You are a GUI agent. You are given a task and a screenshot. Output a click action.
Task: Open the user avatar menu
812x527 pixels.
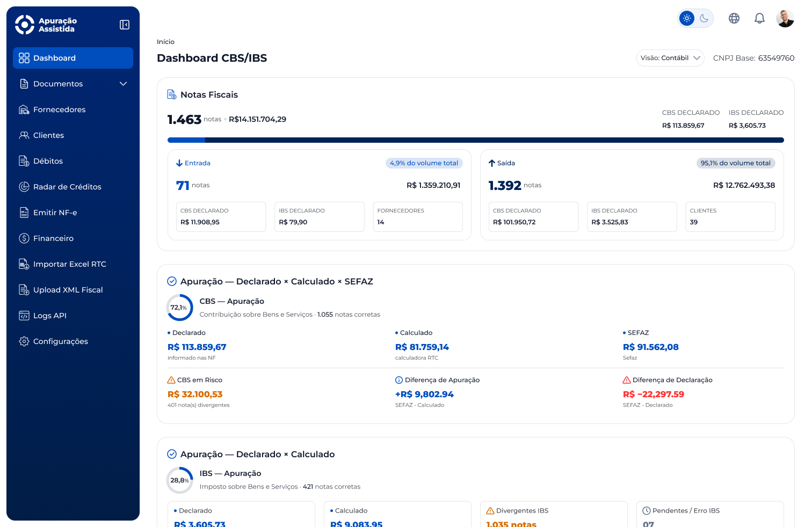pyautogui.click(x=785, y=18)
